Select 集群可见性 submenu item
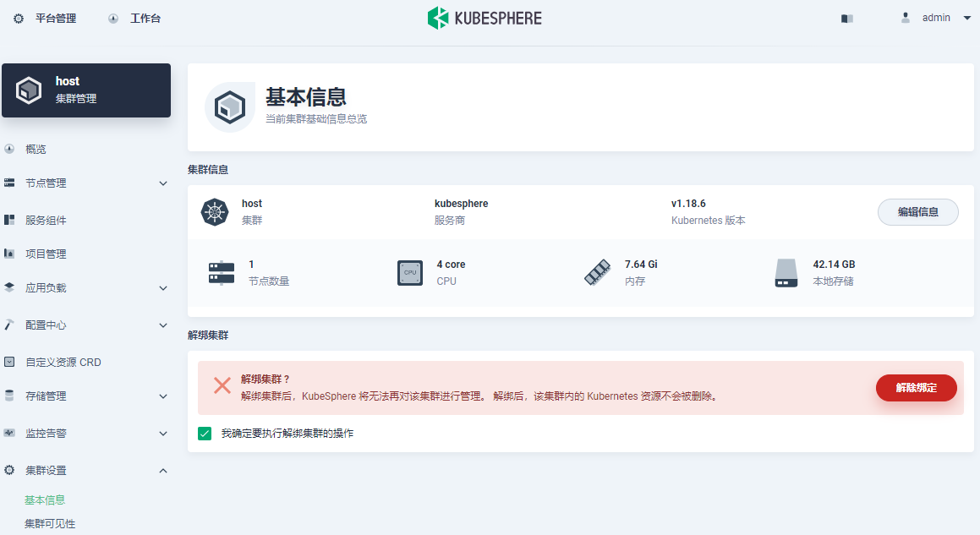This screenshot has width=980, height=535. pos(50,524)
